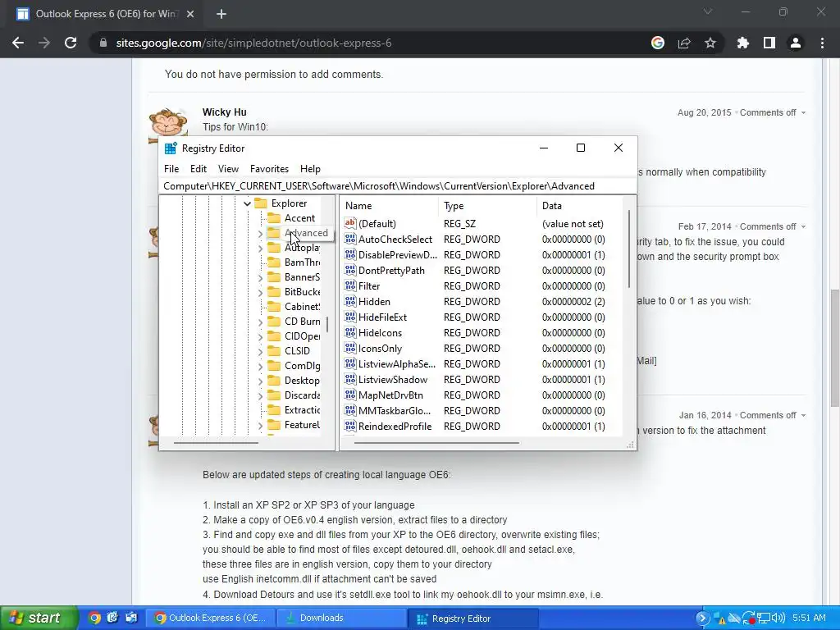Expand the Desktop registry key
Screen dimensions: 840x630
click(x=260, y=381)
